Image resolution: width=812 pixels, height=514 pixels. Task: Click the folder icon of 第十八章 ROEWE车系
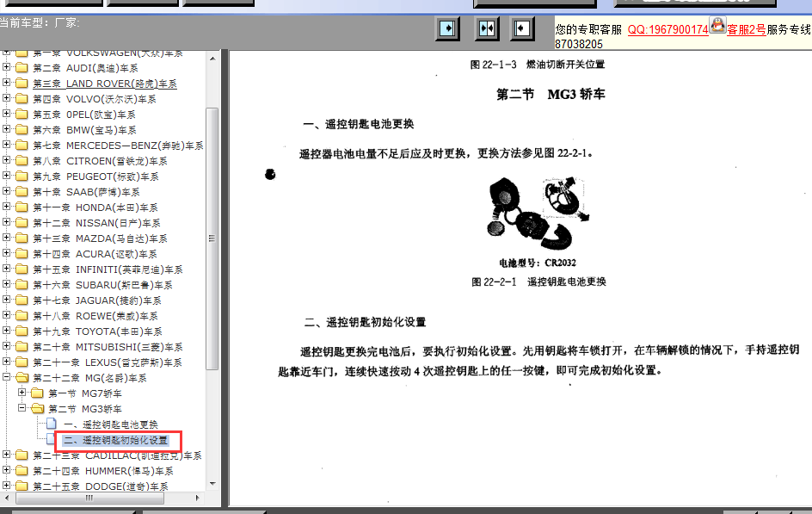click(22, 316)
